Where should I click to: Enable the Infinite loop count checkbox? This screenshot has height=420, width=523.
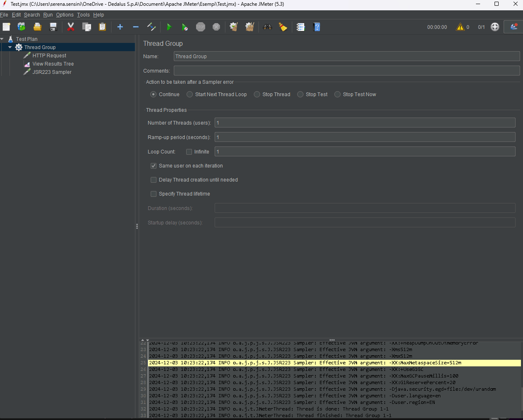pyautogui.click(x=189, y=152)
